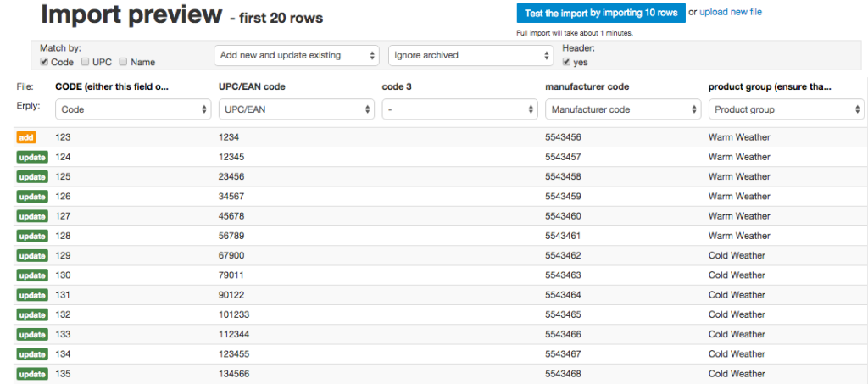The width and height of the screenshot is (868, 384).
Task: Select manufacturer code 5543467
Action: point(563,354)
